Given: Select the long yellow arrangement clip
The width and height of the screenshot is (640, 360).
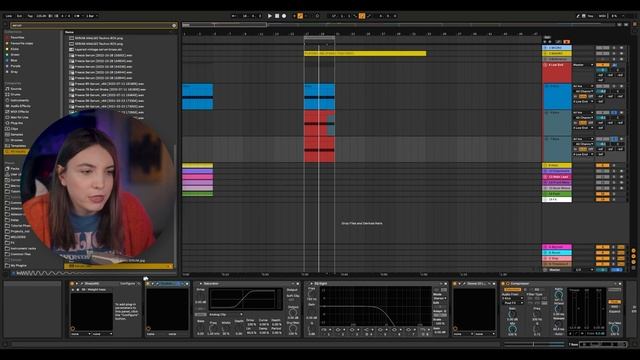Looking at the screenshot, I should (x=365, y=53).
